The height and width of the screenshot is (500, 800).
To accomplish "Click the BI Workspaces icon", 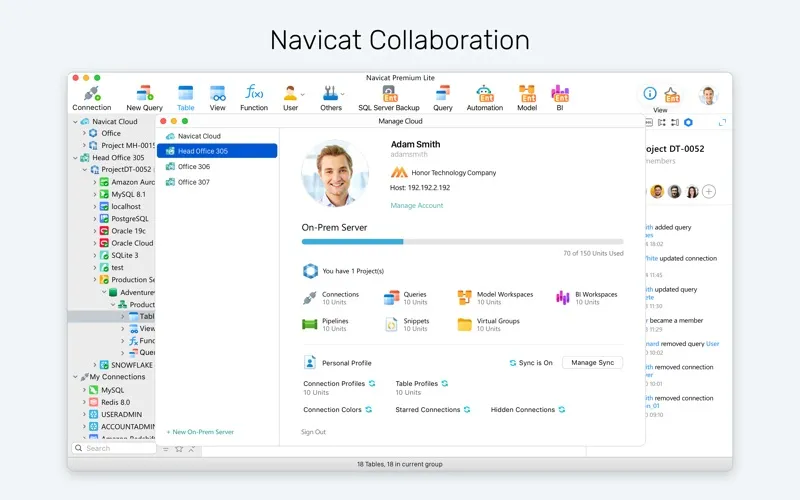I will (x=562, y=298).
